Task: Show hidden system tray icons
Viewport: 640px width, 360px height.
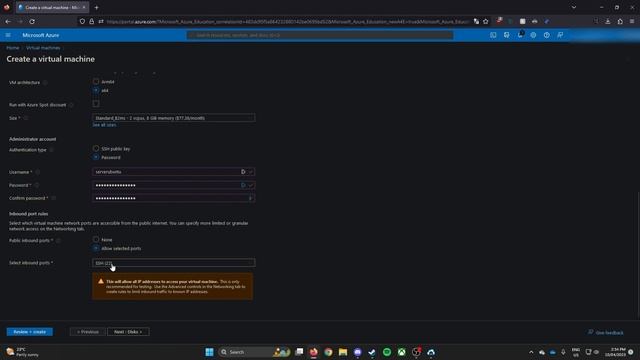Action: pos(531,352)
